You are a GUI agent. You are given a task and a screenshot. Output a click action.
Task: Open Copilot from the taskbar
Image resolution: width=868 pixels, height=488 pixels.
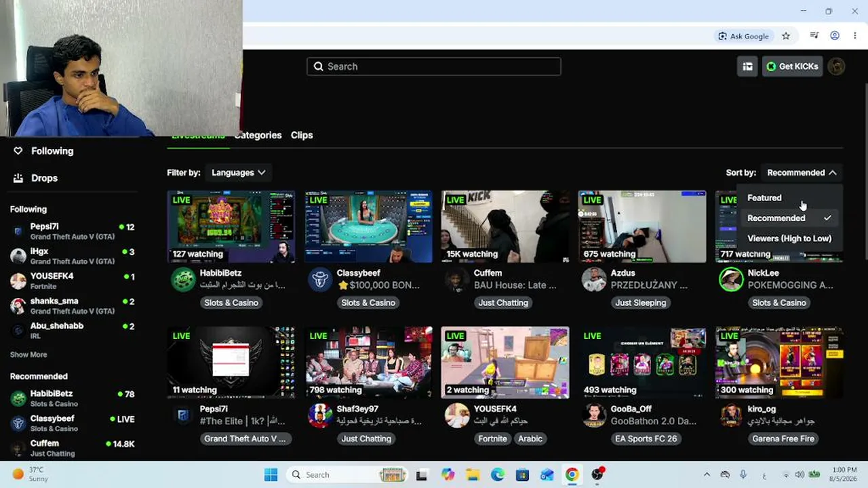[448, 474]
